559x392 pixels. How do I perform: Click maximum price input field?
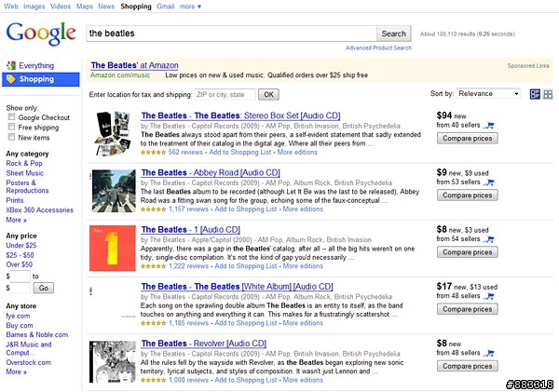click(x=20, y=288)
